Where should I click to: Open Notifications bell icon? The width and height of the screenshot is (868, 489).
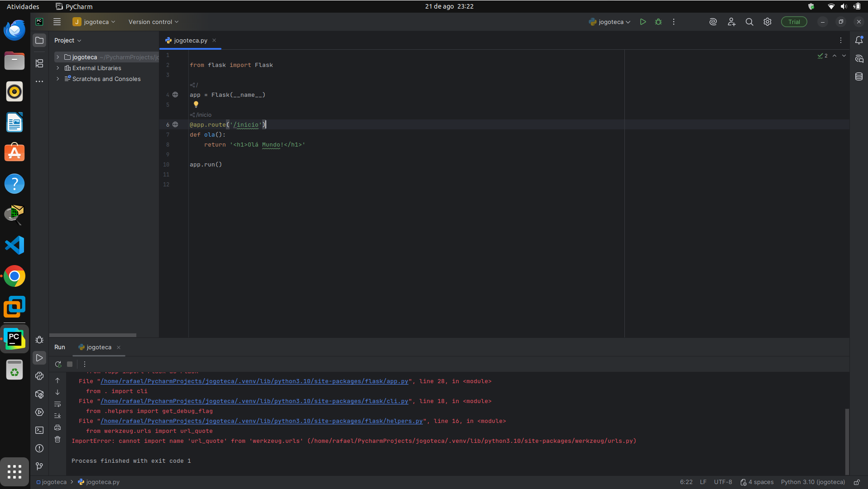pyautogui.click(x=859, y=40)
